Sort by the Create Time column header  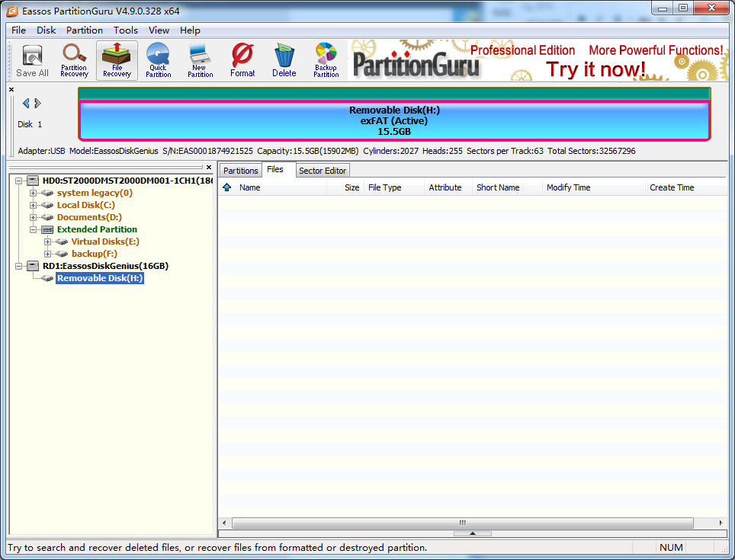click(x=685, y=187)
